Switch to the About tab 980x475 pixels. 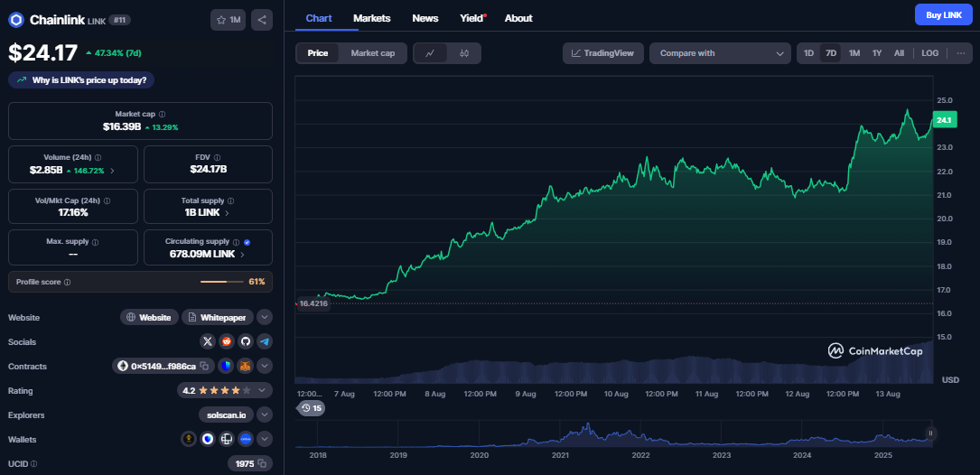(518, 18)
